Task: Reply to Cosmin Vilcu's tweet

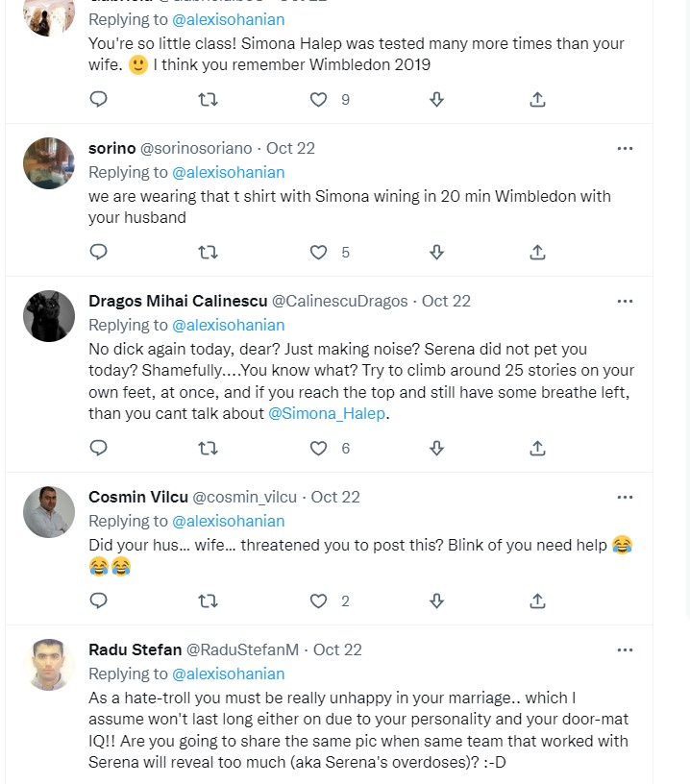Action: coord(98,601)
